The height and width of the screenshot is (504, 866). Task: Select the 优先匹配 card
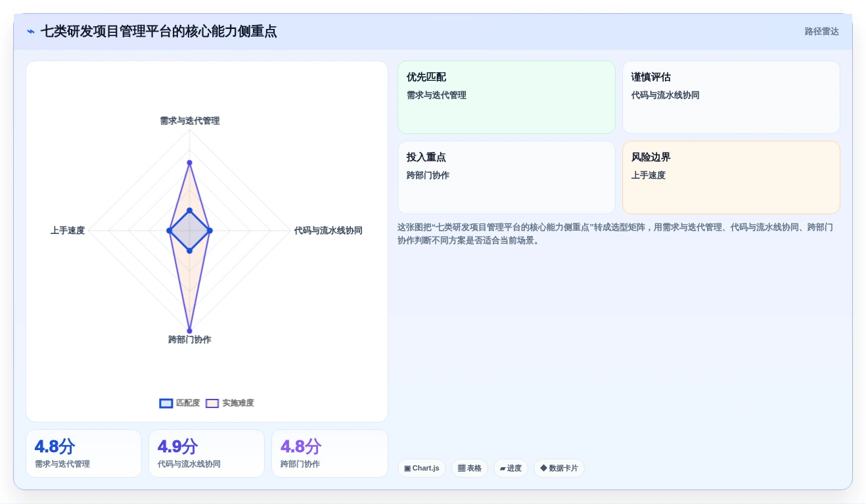pyautogui.click(x=506, y=97)
